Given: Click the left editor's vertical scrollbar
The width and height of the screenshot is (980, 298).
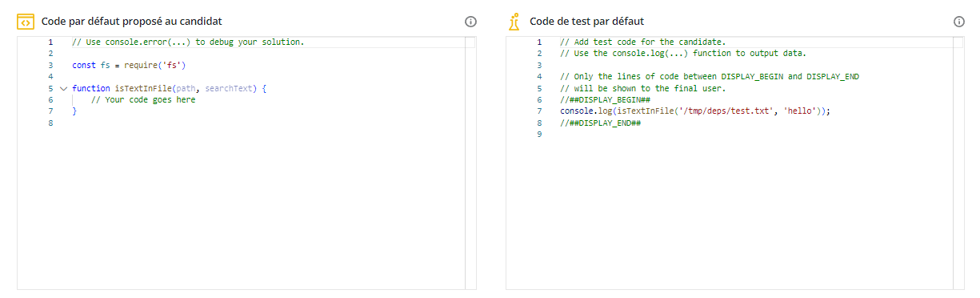Looking at the screenshot, I should tap(470, 163).
